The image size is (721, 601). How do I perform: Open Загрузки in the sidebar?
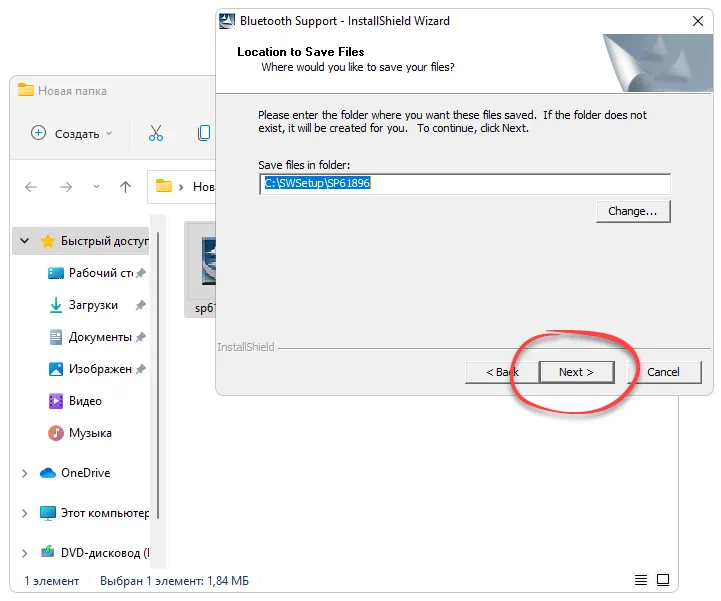84,305
